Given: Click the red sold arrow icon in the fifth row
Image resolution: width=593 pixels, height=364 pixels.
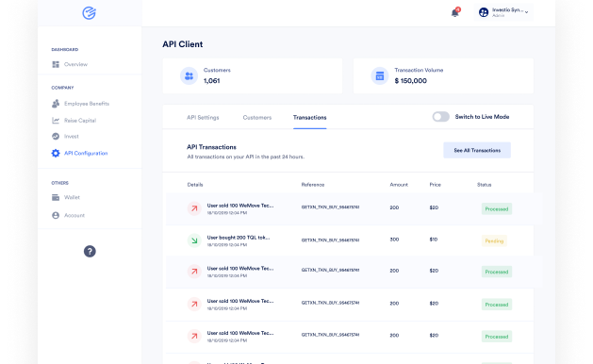Looking at the screenshot, I should pyautogui.click(x=194, y=336).
